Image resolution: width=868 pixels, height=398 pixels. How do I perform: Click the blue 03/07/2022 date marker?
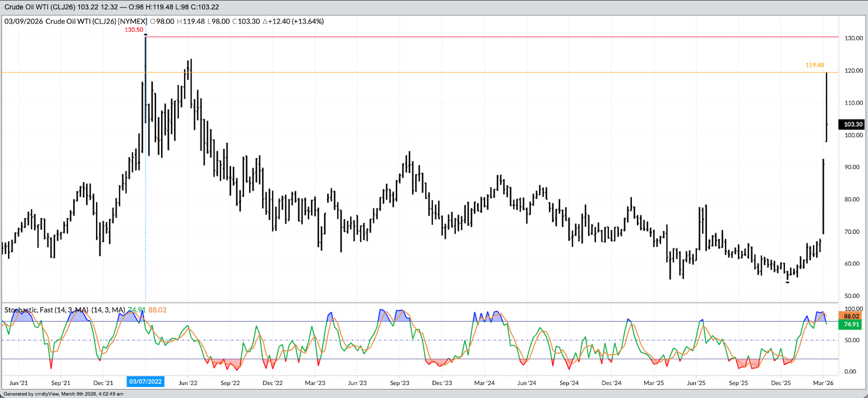(x=145, y=381)
